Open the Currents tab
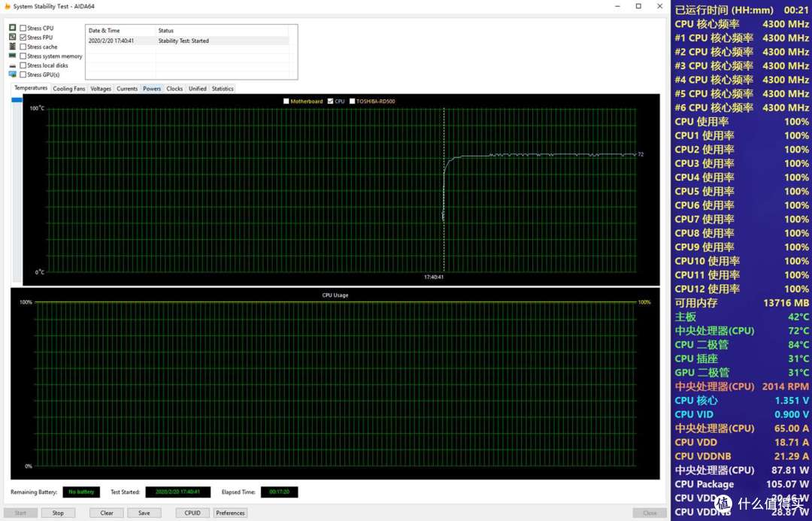 127,89
